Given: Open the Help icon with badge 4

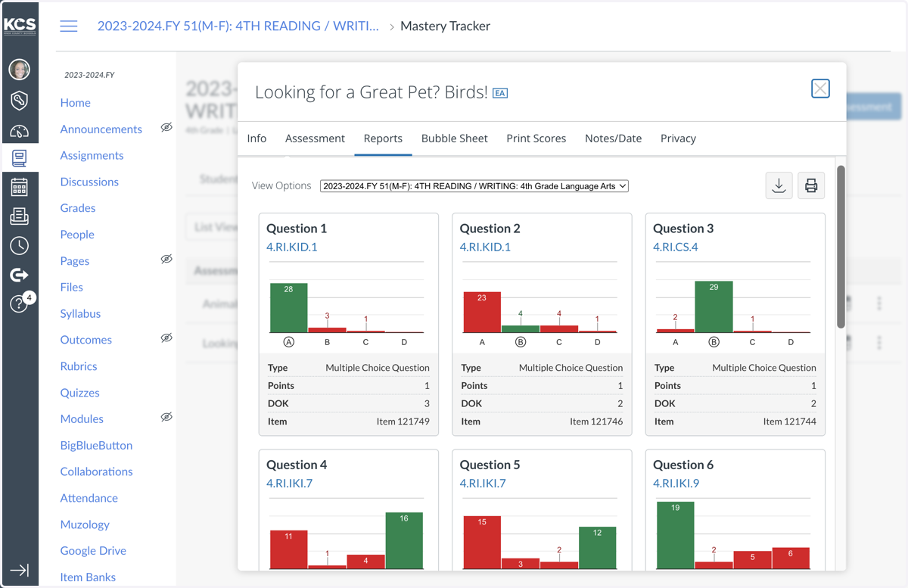Looking at the screenshot, I should tap(20, 303).
